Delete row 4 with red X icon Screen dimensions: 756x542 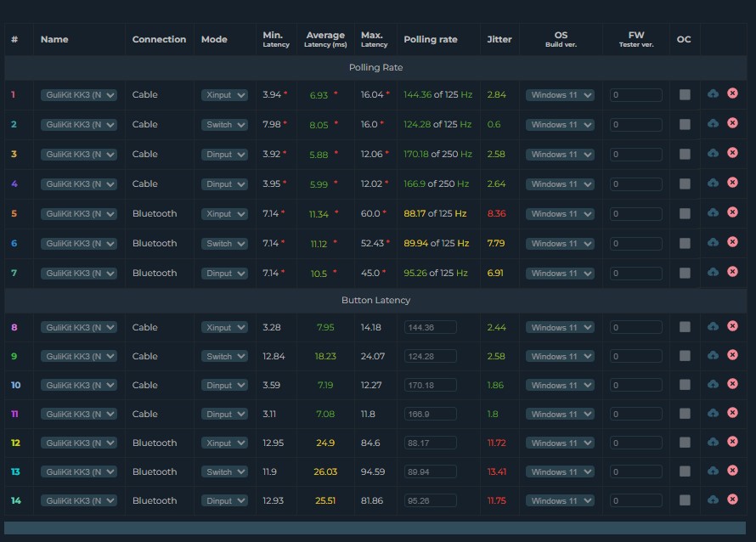point(732,183)
